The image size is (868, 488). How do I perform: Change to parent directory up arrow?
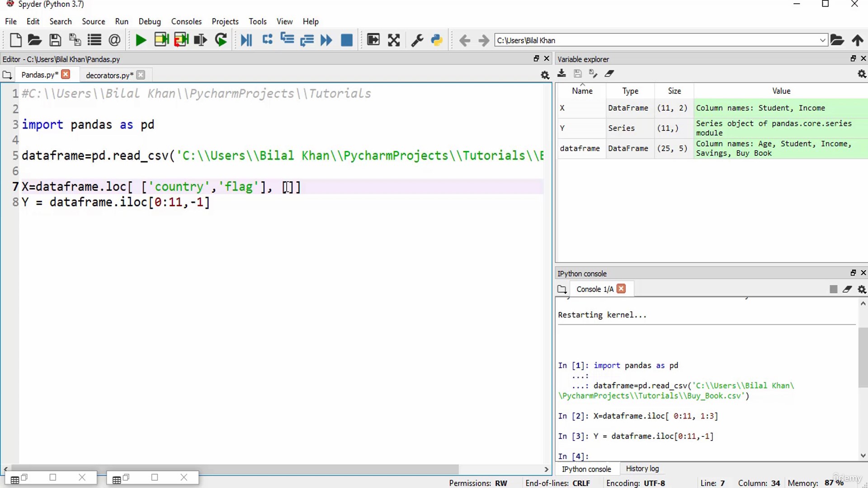[858, 40]
